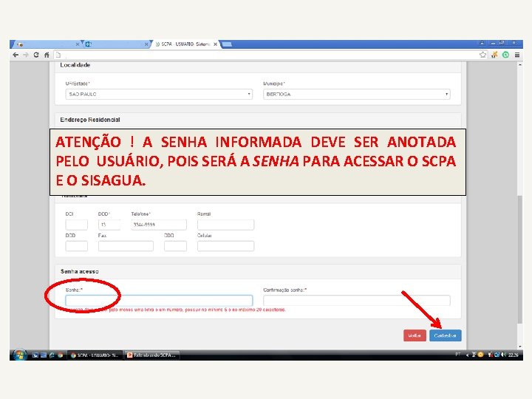Viewport: 532px width, 399px height.
Task: Click the show desktop quick launch icon
Action: click(35, 355)
